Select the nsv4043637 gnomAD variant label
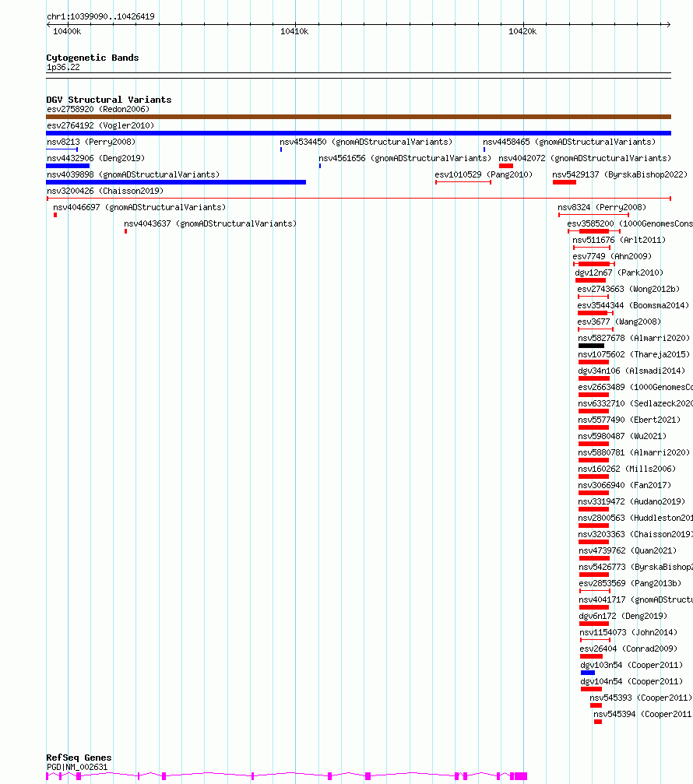Screen dimensions: 693x784 [x=210, y=224]
